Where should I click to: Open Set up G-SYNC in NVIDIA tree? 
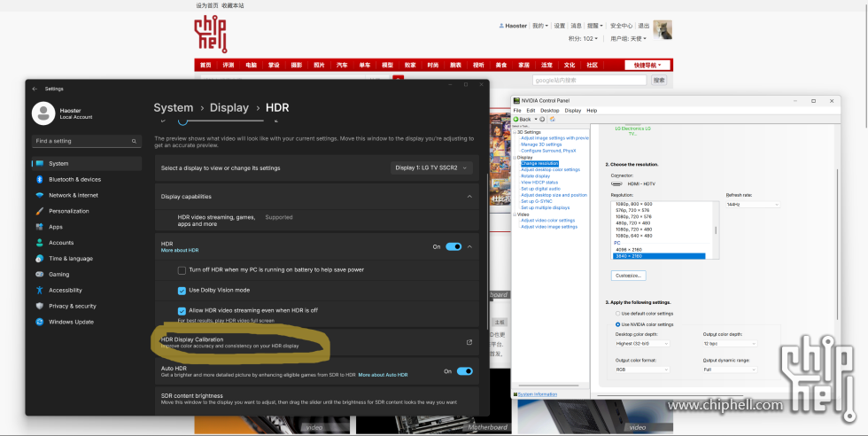click(x=537, y=202)
